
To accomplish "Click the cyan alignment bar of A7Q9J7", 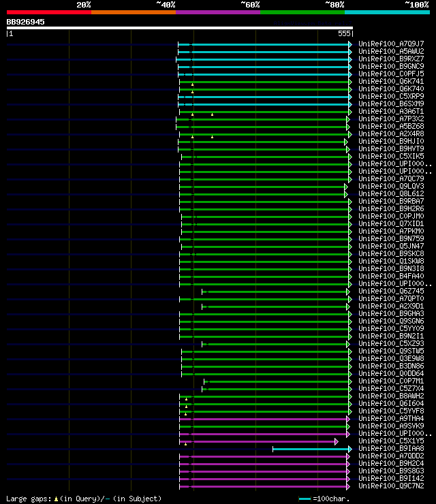I will tap(265, 44).
